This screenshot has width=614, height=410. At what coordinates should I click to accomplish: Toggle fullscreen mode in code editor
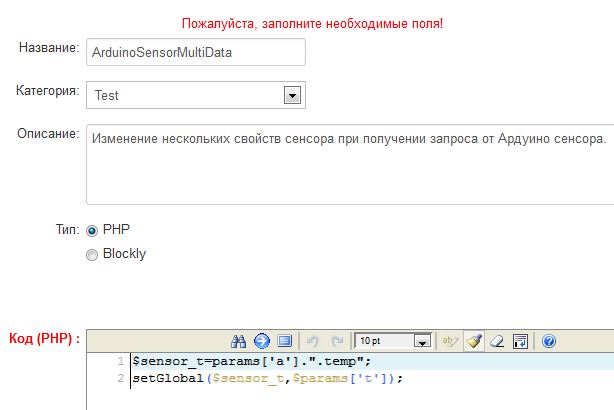284,341
